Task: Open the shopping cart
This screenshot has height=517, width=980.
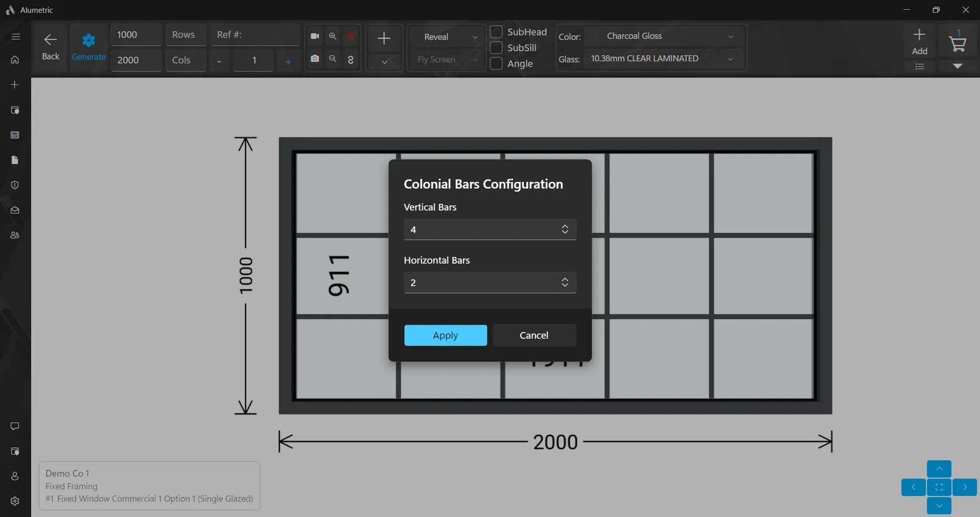Action: pyautogui.click(x=957, y=43)
